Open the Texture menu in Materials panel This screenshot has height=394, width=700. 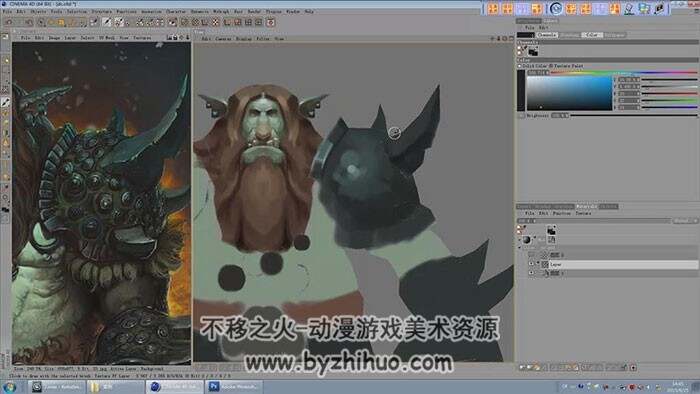coord(583,214)
